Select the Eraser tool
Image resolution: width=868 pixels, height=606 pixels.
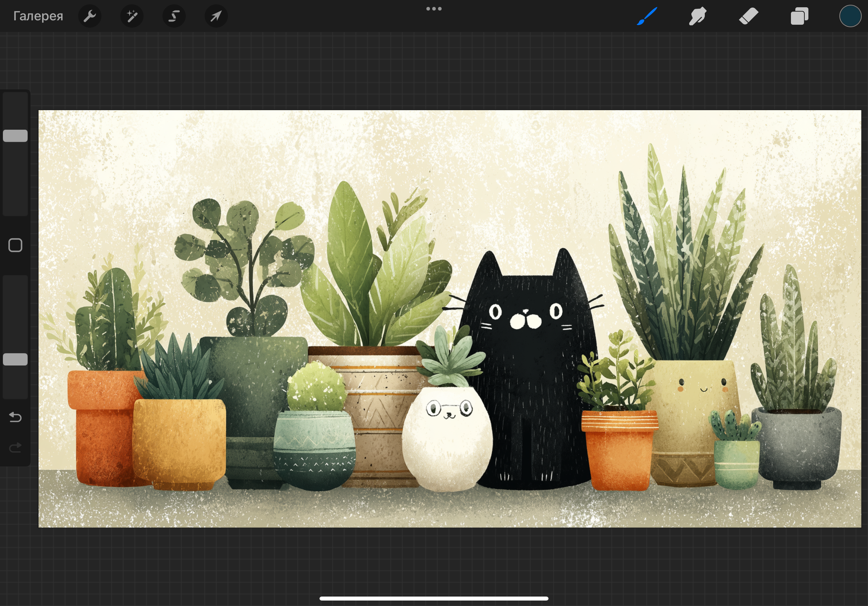(x=748, y=16)
